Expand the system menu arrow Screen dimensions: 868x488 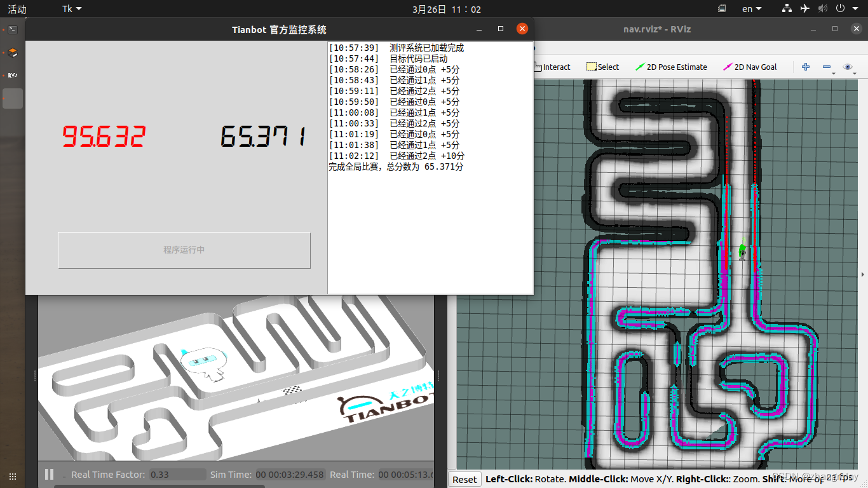pos(855,9)
